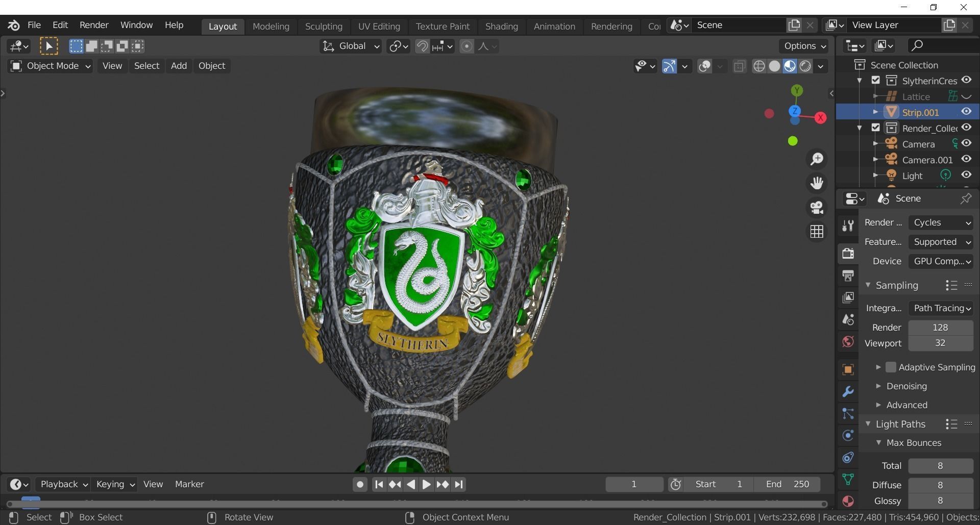Uncheck the SlytherinCres collection checkbox

click(876, 81)
